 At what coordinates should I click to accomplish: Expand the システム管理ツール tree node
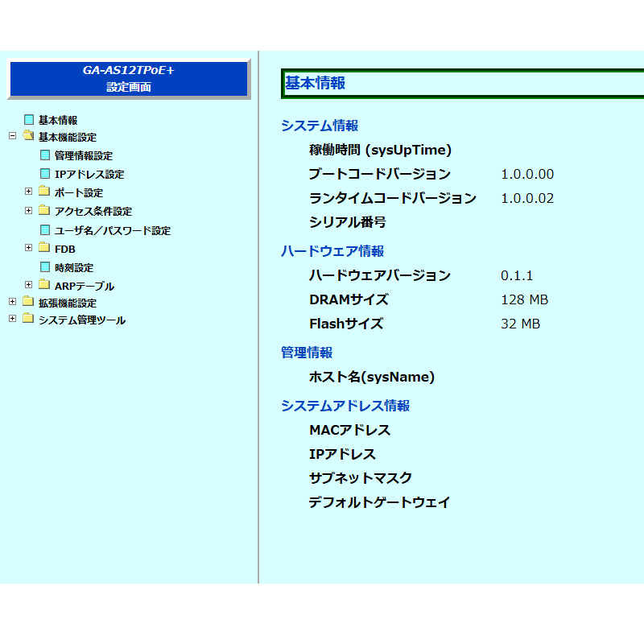(12, 319)
